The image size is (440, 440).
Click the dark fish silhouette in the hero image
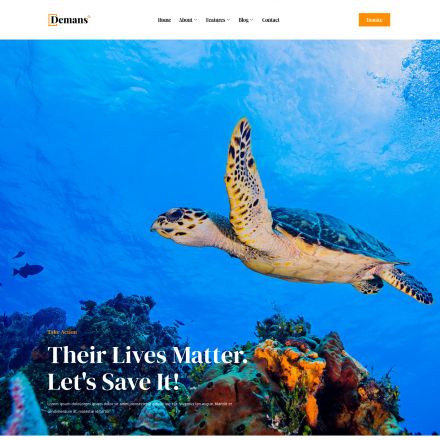[x=28, y=270]
